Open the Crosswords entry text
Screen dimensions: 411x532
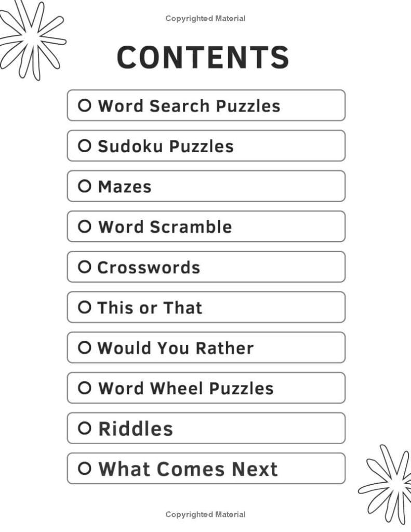(149, 268)
